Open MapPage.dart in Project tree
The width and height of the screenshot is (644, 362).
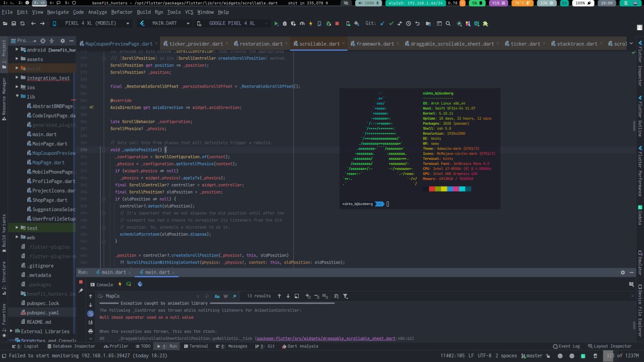coord(48,162)
